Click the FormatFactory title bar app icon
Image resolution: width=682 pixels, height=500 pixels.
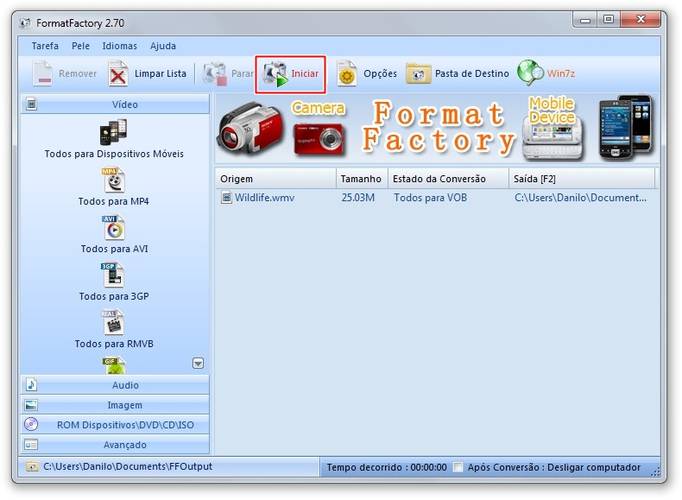pyautogui.click(x=26, y=23)
